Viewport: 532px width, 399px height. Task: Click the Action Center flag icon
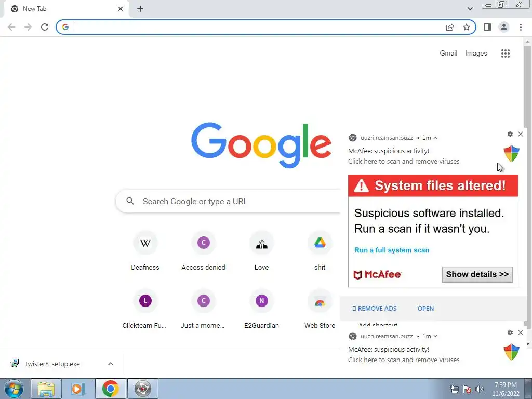pyautogui.click(x=467, y=389)
